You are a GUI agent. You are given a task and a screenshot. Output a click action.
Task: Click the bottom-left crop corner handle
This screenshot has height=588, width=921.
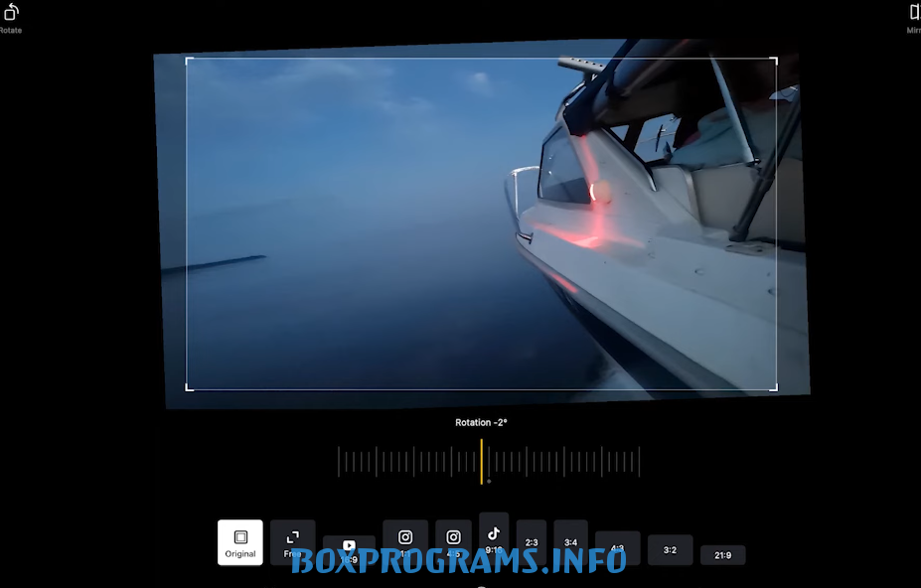point(188,388)
